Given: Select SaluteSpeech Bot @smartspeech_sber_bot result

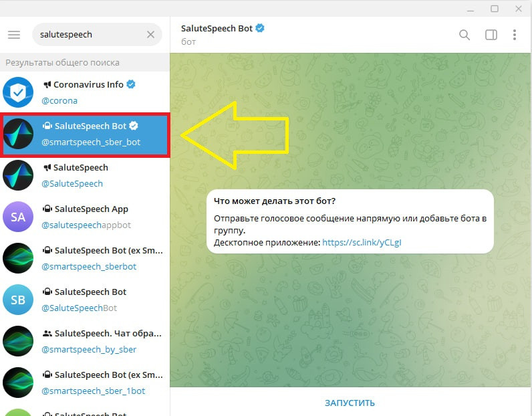Looking at the screenshot, I should pyautogui.click(x=85, y=134).
